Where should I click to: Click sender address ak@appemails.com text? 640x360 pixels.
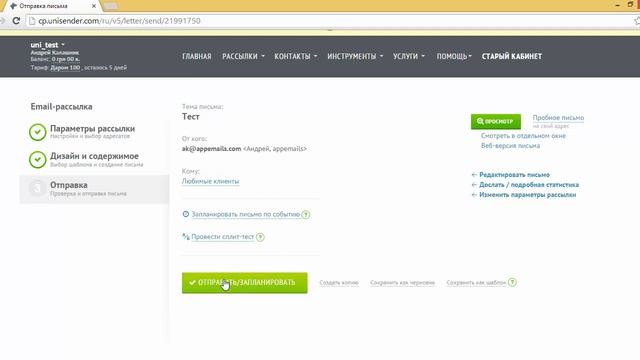[211, 149]
